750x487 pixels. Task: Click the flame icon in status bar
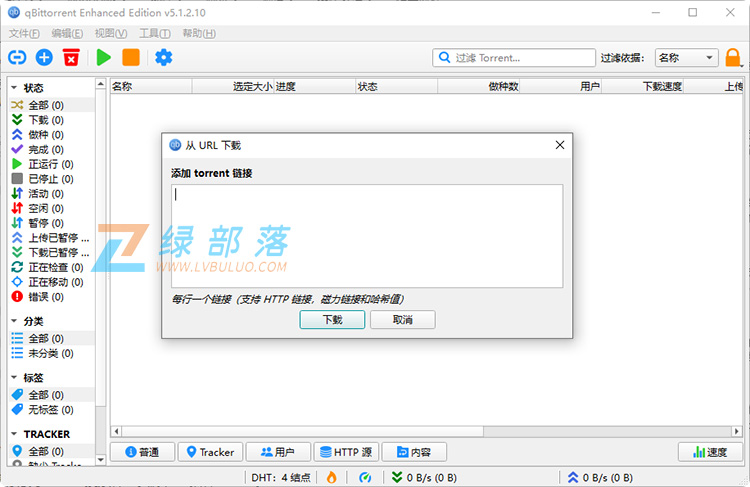pos(331,477)
